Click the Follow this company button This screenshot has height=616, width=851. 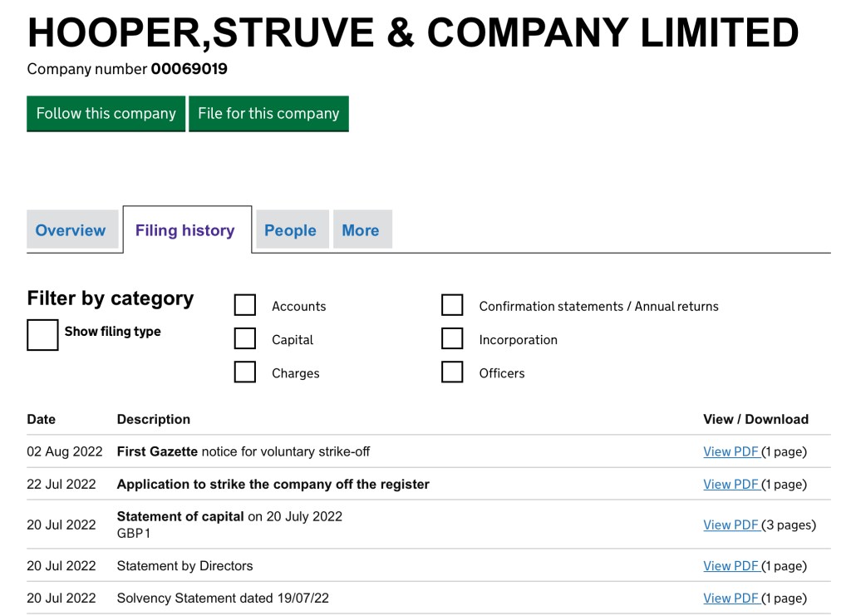pos(106,114)
